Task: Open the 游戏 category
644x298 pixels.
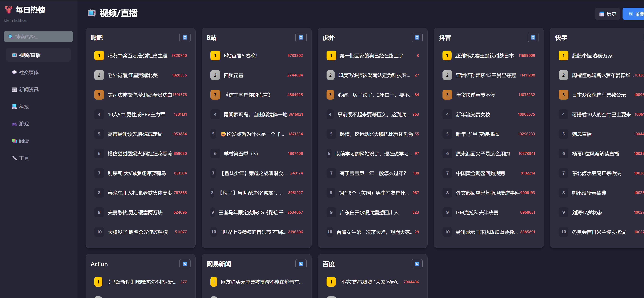Action: click(24, 124)
